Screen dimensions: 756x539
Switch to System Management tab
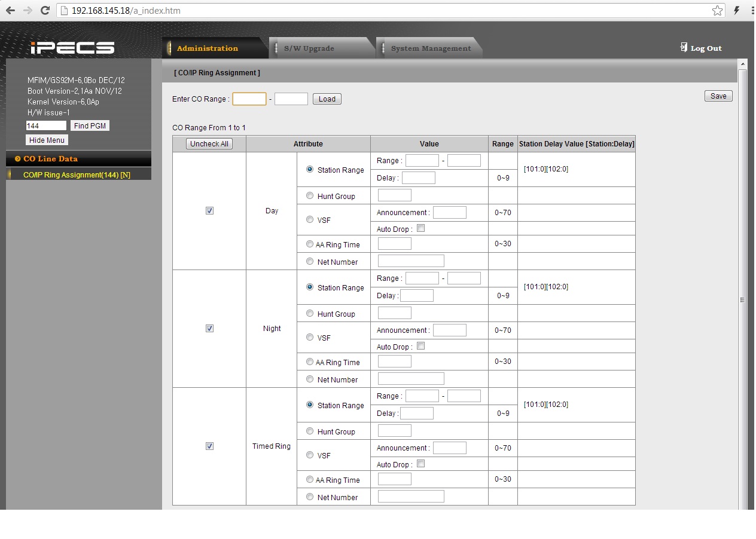pyautogui.click(x=431, y=48)
